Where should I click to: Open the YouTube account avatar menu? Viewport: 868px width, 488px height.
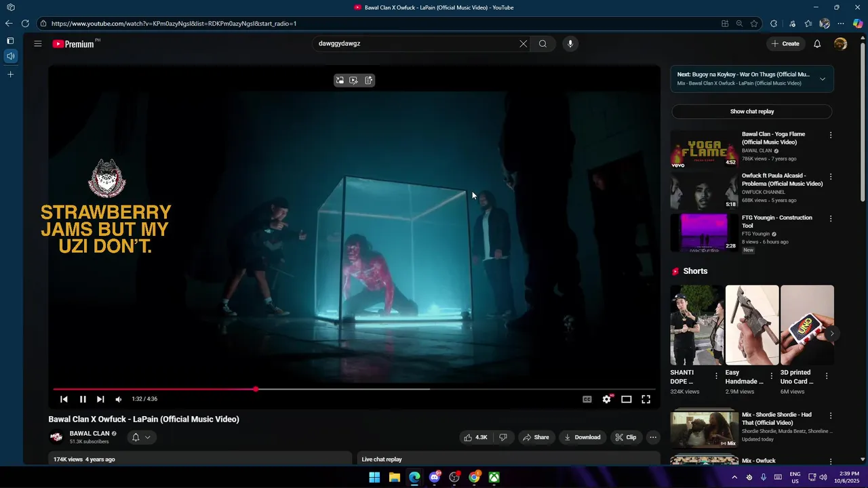[840, 43]
